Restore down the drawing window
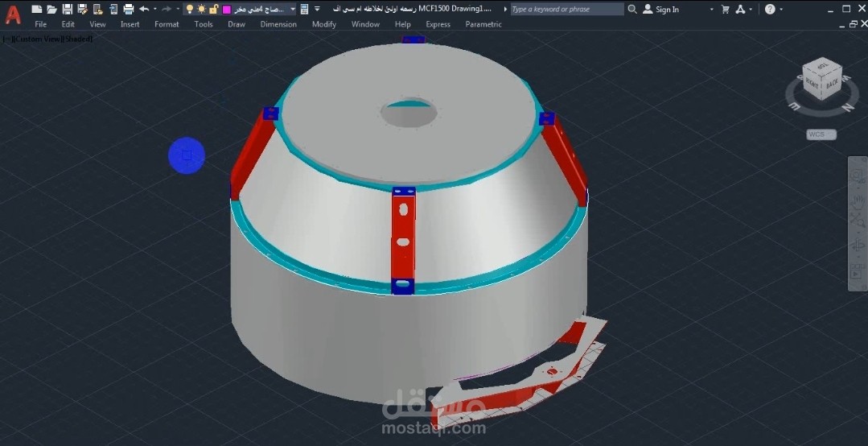Screen dimensions: 868x446 (x=853, y=24)
